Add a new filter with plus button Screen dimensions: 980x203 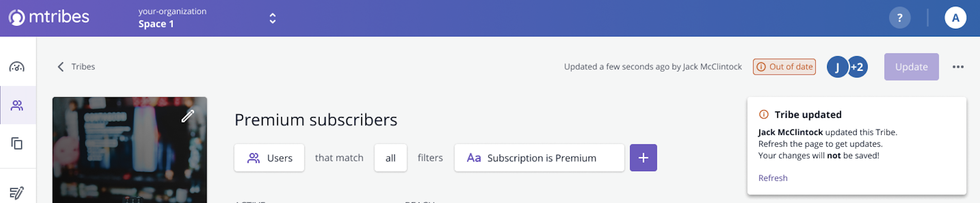coord(643,158)
